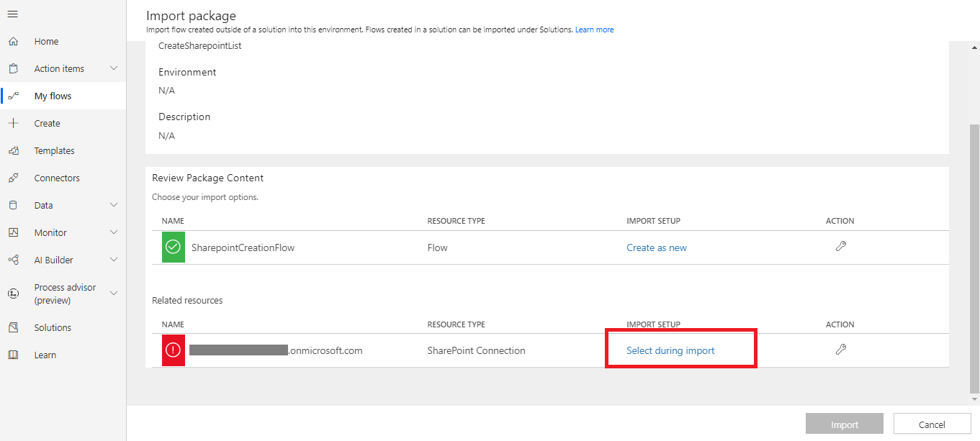Image resolution: width=980 pixels, height=441 pixels.
Task: Click the Cancel button
Action: pos(932,424)
